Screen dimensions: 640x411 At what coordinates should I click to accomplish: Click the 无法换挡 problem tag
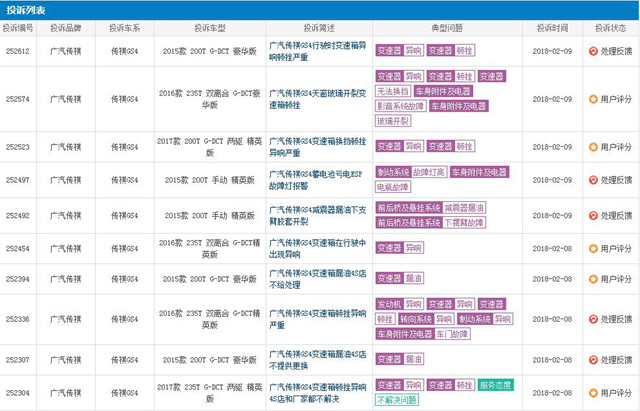393,91
